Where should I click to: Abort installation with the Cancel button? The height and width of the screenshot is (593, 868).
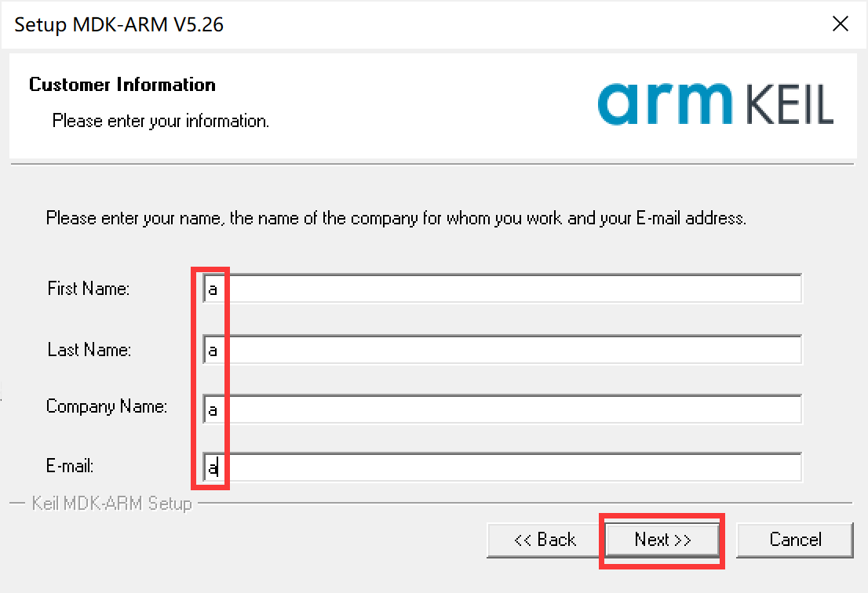click(x=795, y=540)
